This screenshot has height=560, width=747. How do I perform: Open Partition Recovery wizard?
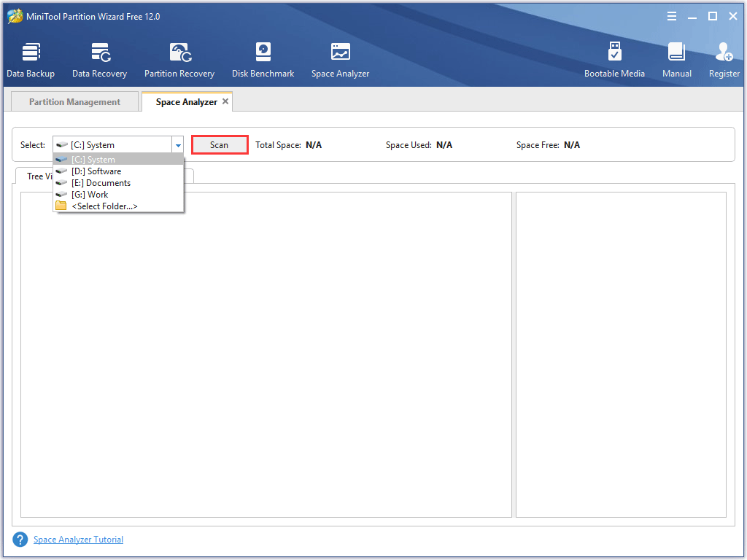pos(179,60)
